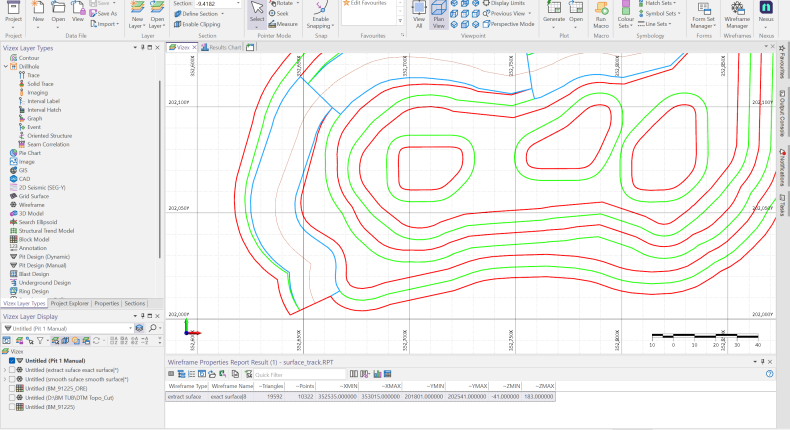Click the Run Macro button
The height and width of the screenshot is (430, 790).
click(x=601, y=15)
